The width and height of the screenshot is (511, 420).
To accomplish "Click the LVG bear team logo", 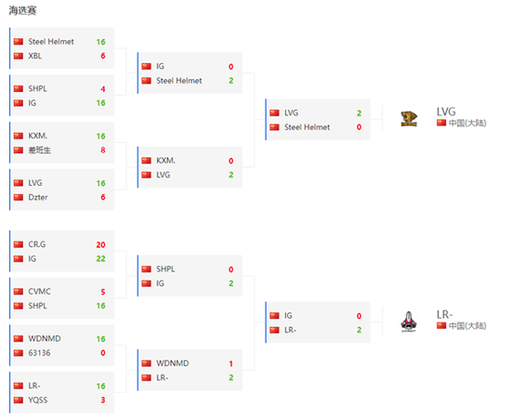I will (409, 119).
